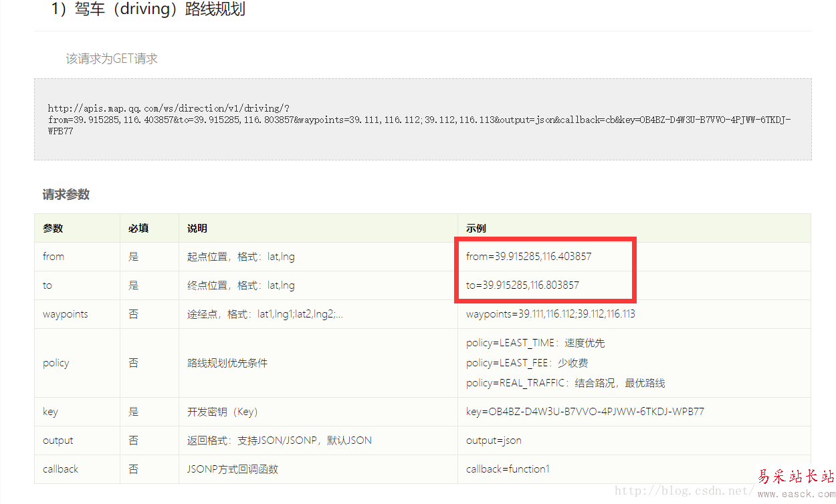Image resolution: width=836 pixels, height=504 pixels.
Task: Click the '说明' column header
Action: click(197, 228)
